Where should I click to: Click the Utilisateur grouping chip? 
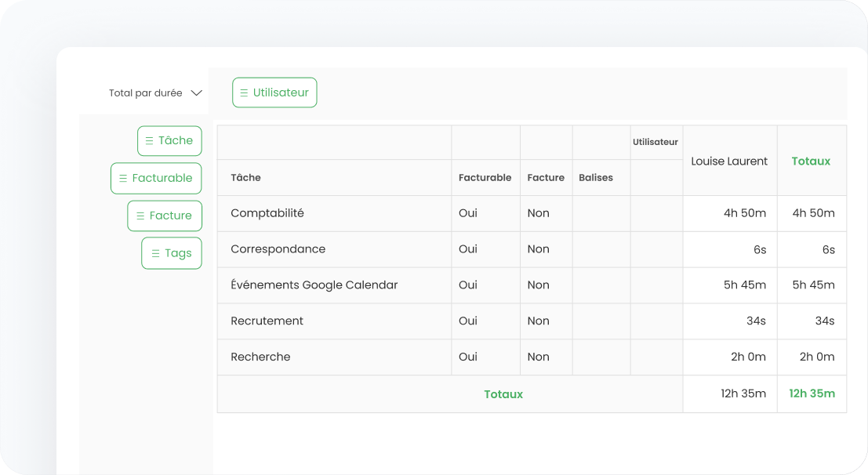tap(274, 92)
